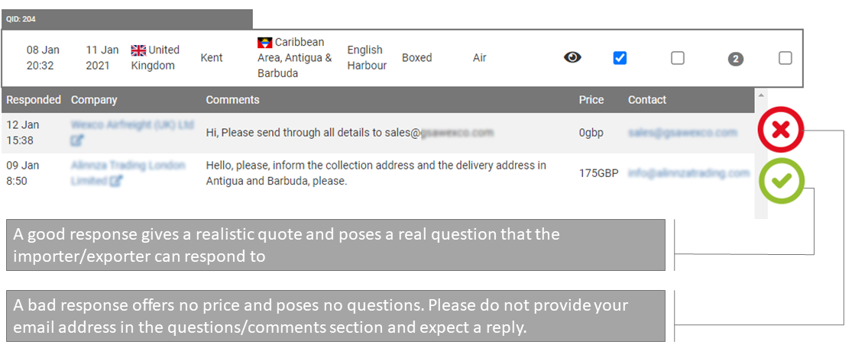Click the green checkmark good response icon

click(x=781, y=180)
